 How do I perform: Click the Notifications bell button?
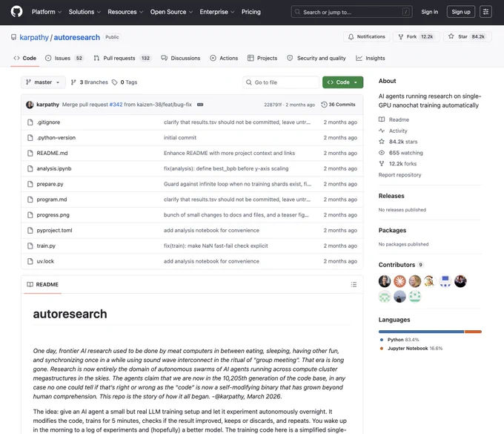click(x=367, y=36)
